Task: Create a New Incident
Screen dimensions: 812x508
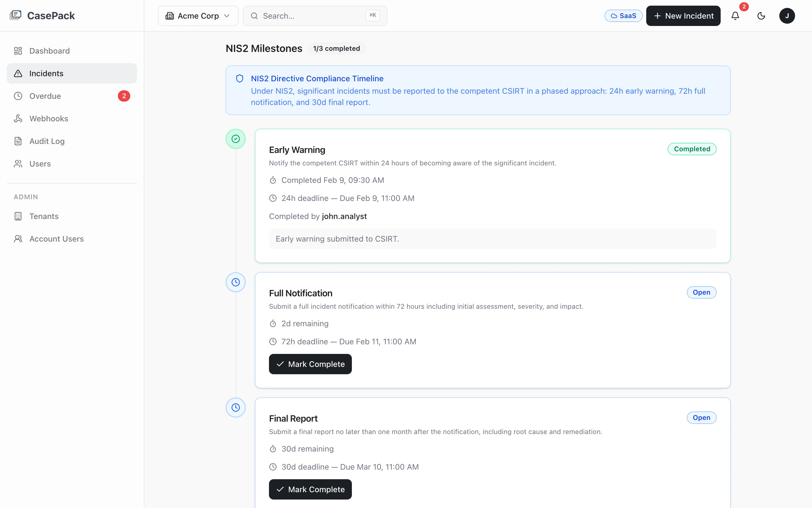Action: [x=683, y=16]
